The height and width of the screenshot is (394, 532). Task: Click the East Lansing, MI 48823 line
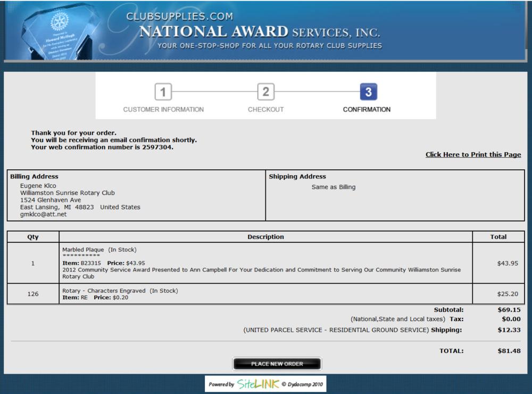(80, 207)
